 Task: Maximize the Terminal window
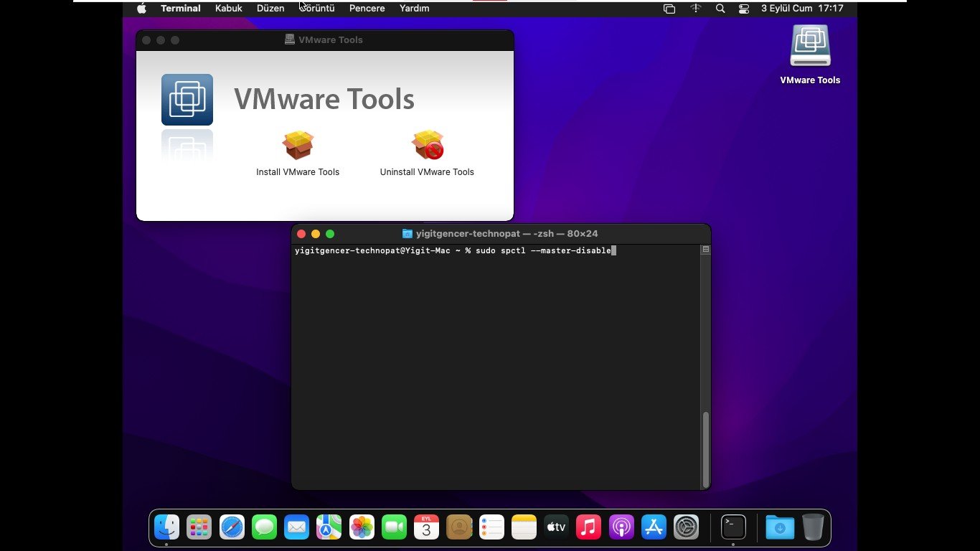click(330, 234)
